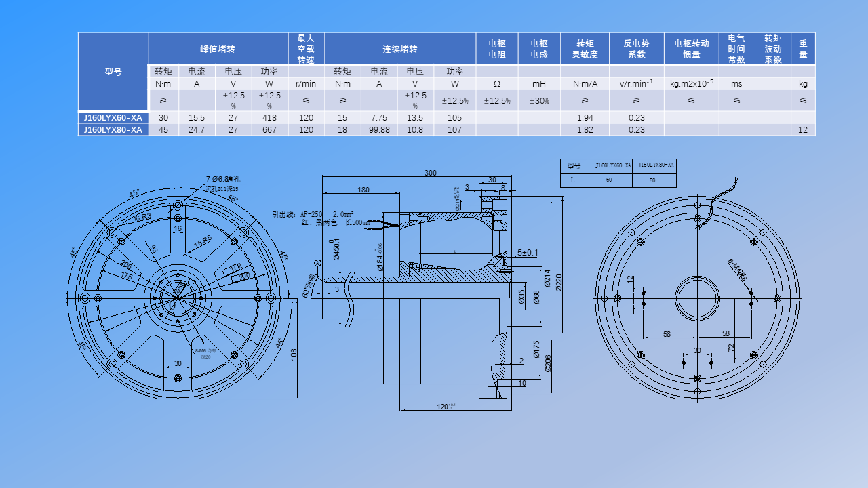The width and height of the screenshot is (868, 488).
Task: Click the 转矩波动系数 header cell
Action: pyautogui.click(x=773, y=49)
